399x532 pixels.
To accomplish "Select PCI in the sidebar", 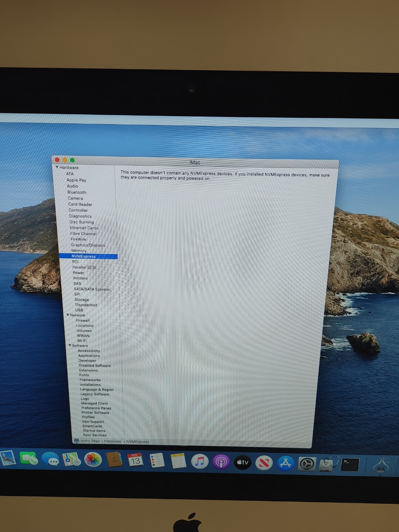I will pos(75,262).
